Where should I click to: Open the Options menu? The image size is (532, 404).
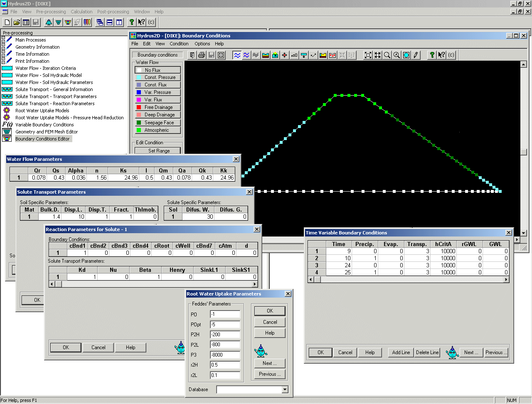pos(202,44)
